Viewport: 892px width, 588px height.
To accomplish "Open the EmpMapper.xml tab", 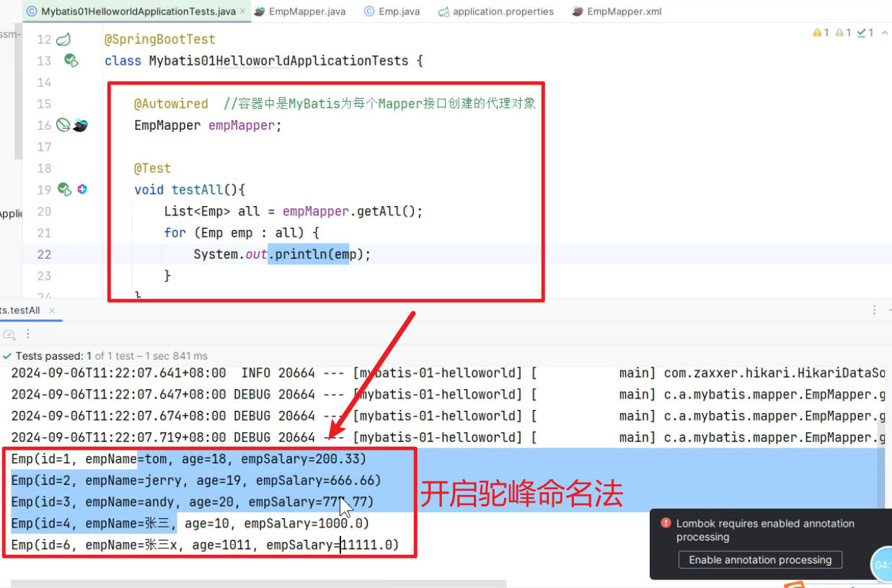I will [x=617, y=12].
